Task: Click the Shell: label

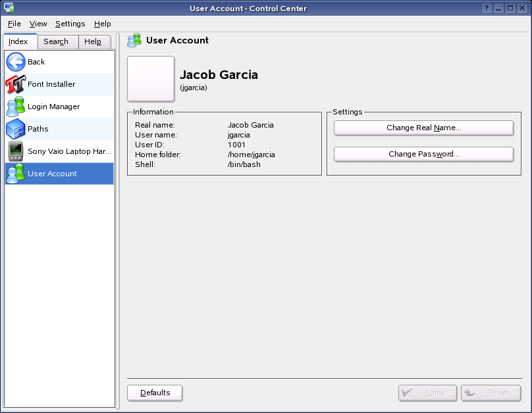Action: (x=146, y=164)
